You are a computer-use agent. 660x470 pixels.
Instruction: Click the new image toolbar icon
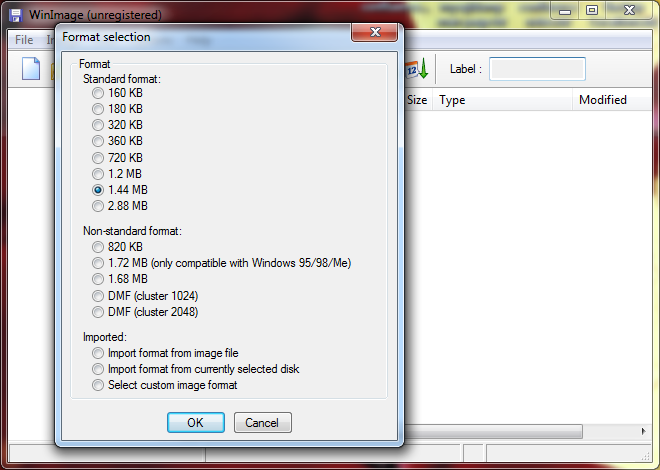31,69
